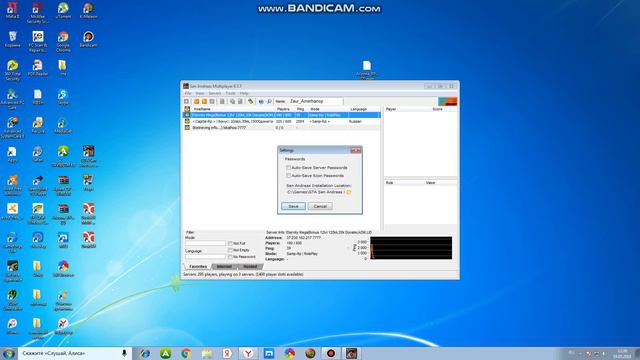The width and height of the screenshot is (640, 360).
Task: Click the Bandicam record icon in taskbar
Action: point(331,353)
